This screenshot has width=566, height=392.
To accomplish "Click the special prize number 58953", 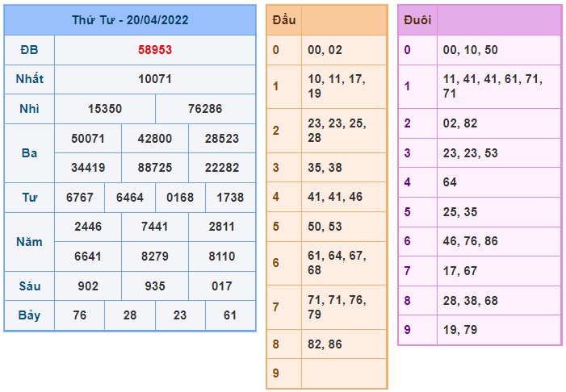I will click(x=155, y=50).
